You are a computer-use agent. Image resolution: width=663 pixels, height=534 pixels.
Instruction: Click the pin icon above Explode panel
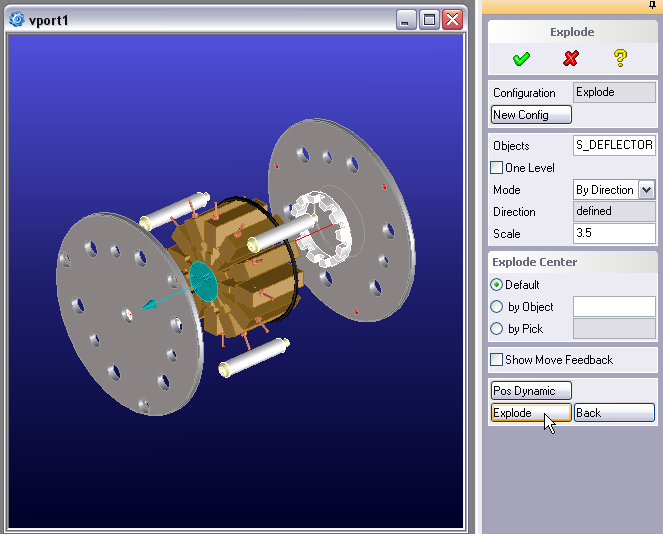[x=653, y=5]
